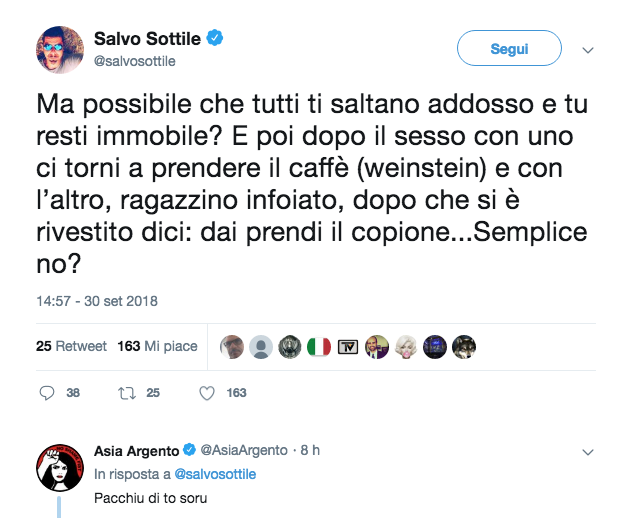Click the 8 h reply timestamp
The height and width of the screenshot is (518, 633).
[x=309, y=450]
